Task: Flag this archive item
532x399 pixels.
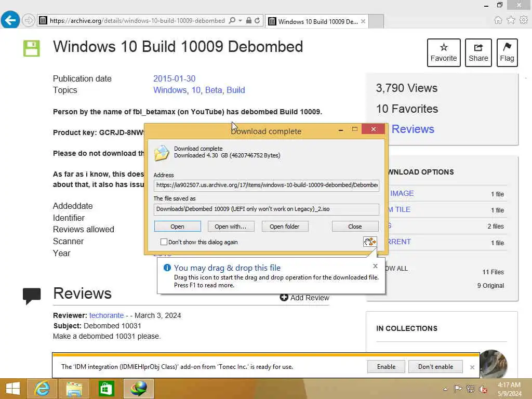Action: 507,52
